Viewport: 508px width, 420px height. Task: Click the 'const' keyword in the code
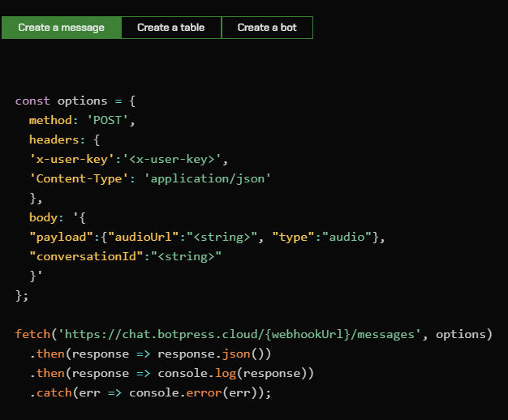32,101
